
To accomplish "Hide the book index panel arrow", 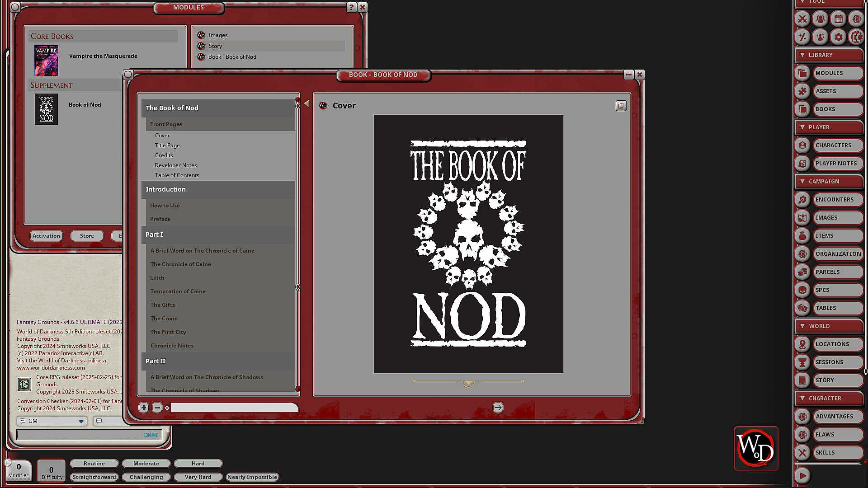I will [x=307, y=104].
